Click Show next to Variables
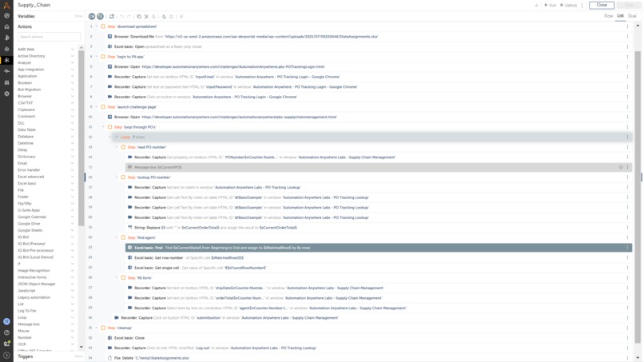The image size is (644, 362). coord(78,16)
